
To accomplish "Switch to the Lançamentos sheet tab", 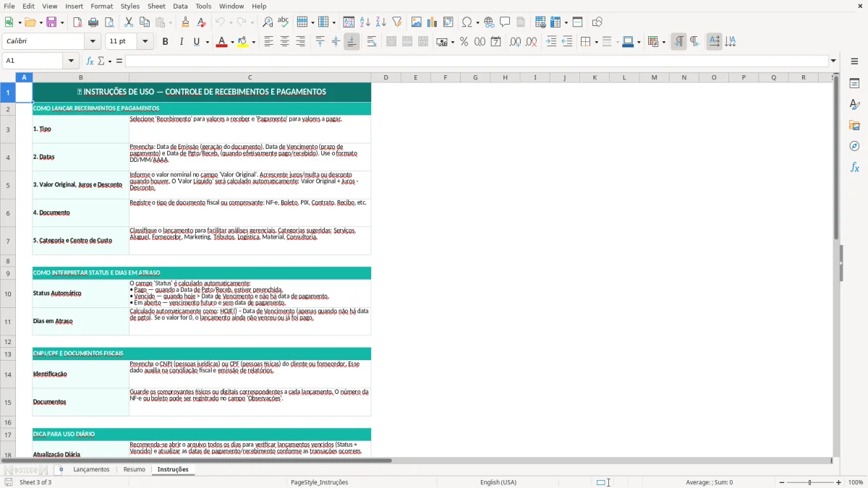I will [x=91, y=469].
